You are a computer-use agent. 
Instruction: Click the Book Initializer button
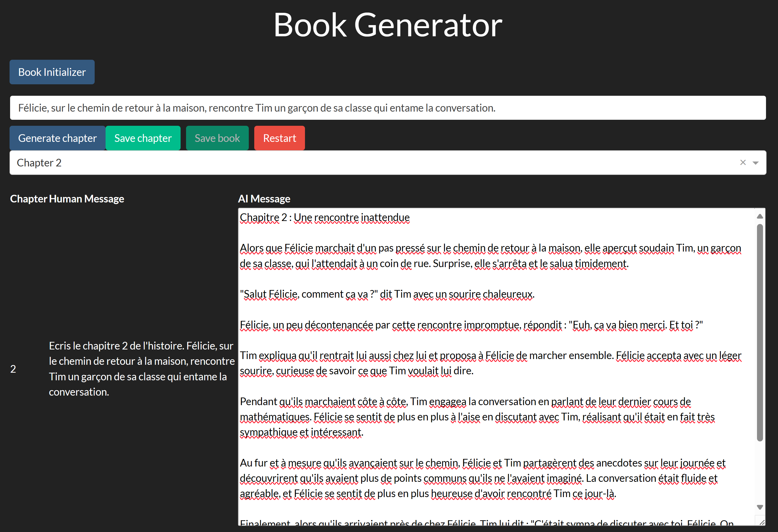52,72
